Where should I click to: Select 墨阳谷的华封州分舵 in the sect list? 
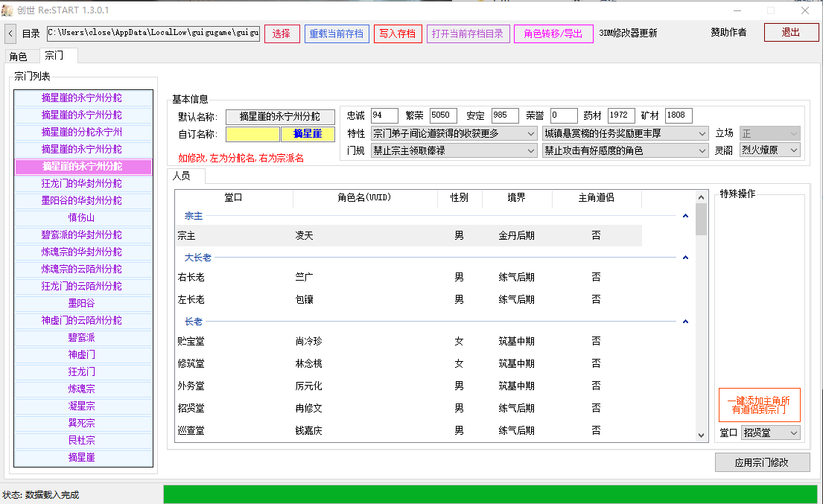click(83, 200)
